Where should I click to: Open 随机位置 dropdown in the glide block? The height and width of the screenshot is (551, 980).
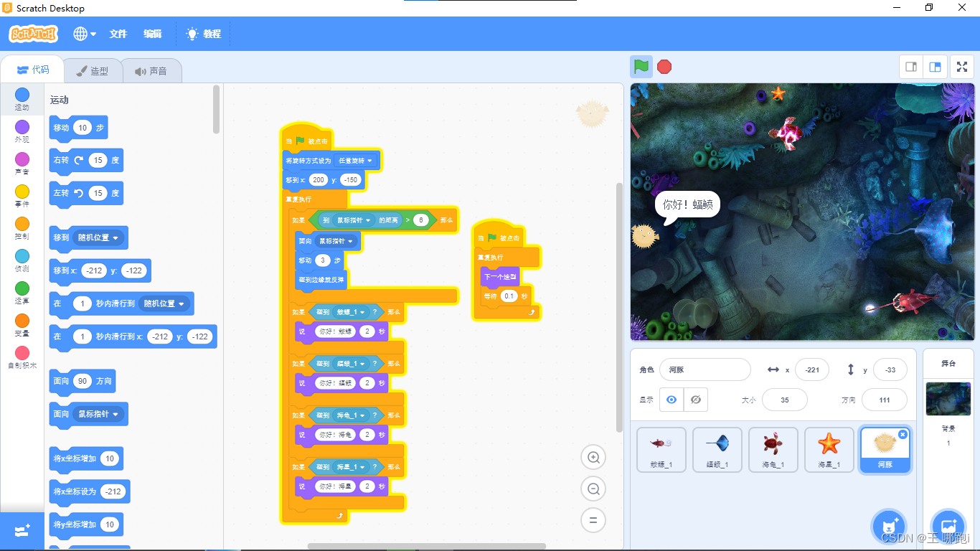tap(166, 303)
